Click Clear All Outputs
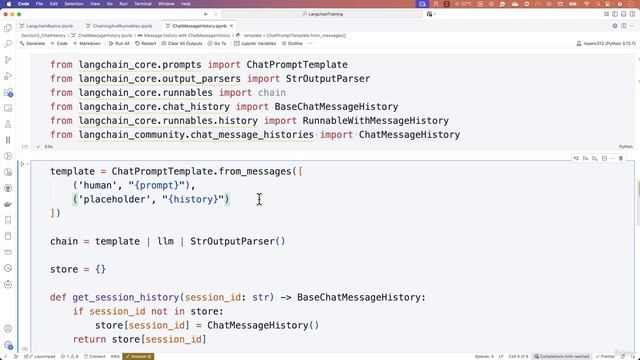 [x=182, y=43]
